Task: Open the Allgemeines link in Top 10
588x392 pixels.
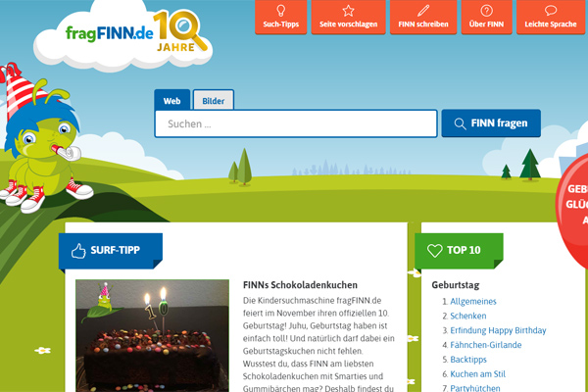Action: click(x=473, y=301)
